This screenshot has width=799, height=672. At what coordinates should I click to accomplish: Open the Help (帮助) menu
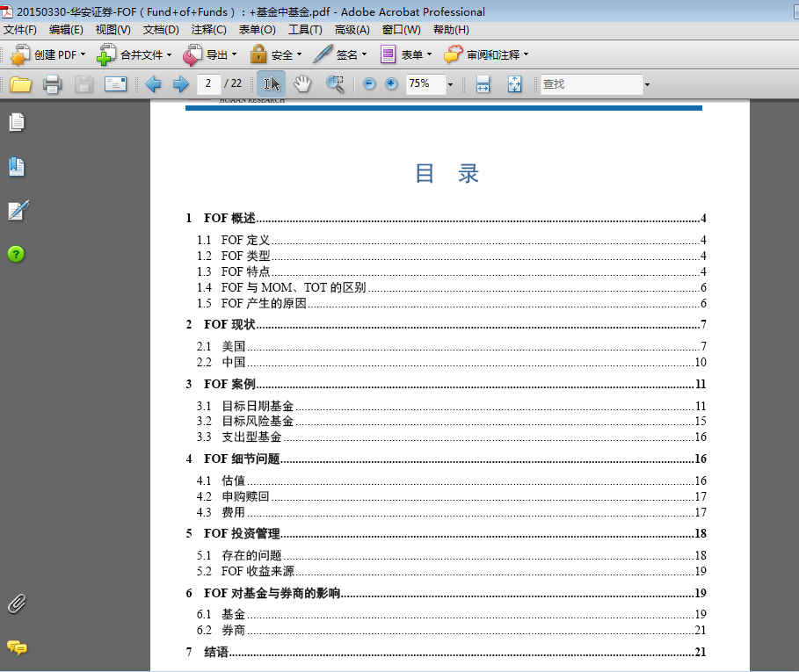pyautogui.click(x=450, y=30)
